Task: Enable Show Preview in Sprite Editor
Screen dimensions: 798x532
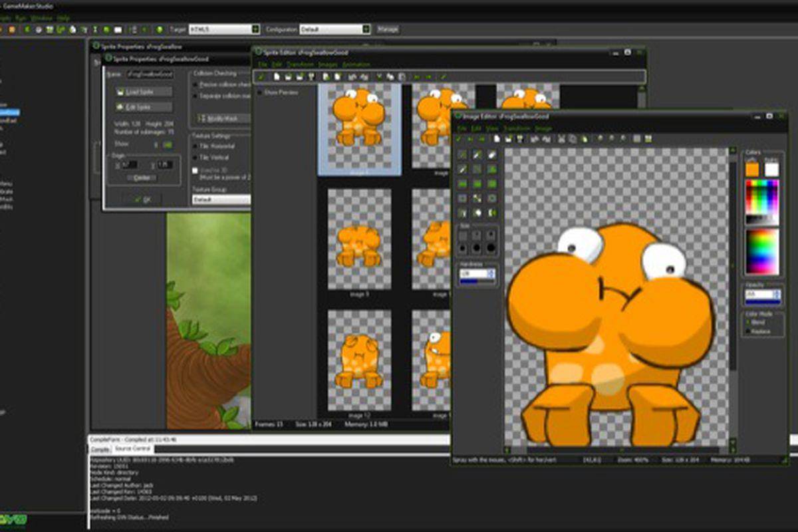Action: click(279, 92)
